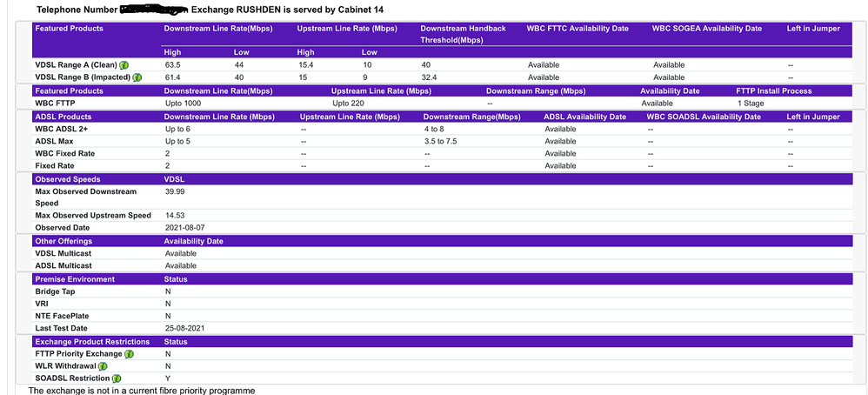This screenshot has height=395, width=868.
Task: Open help icon next to FTTP Priority Exchange
Action: [129, 354]
